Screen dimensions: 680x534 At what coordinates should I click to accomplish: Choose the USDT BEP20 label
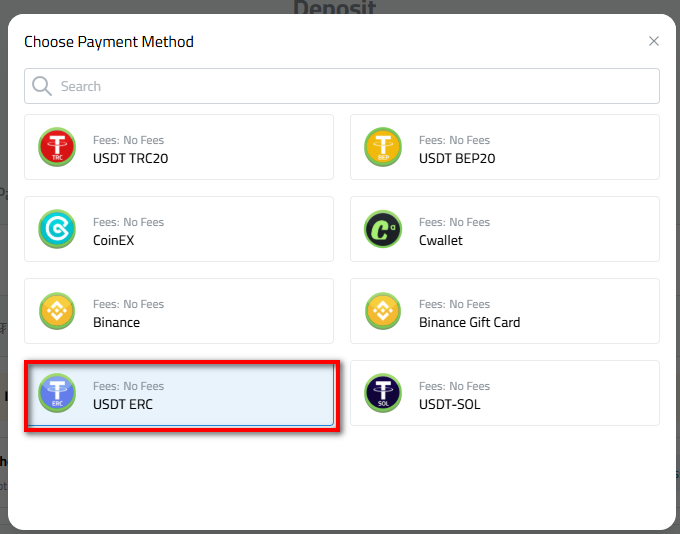457,158
